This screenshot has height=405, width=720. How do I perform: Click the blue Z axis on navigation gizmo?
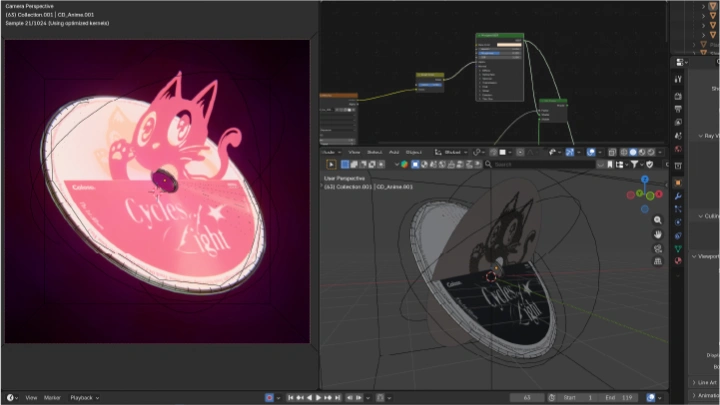click(646, 180)
